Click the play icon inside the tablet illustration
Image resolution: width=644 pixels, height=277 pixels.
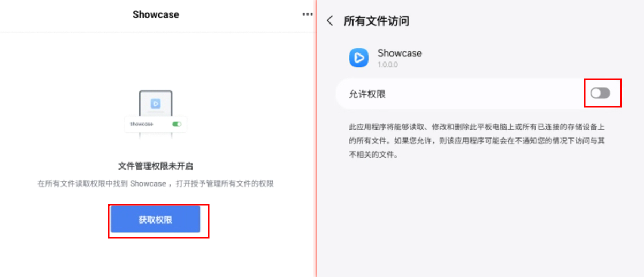[x=156, y=103]
